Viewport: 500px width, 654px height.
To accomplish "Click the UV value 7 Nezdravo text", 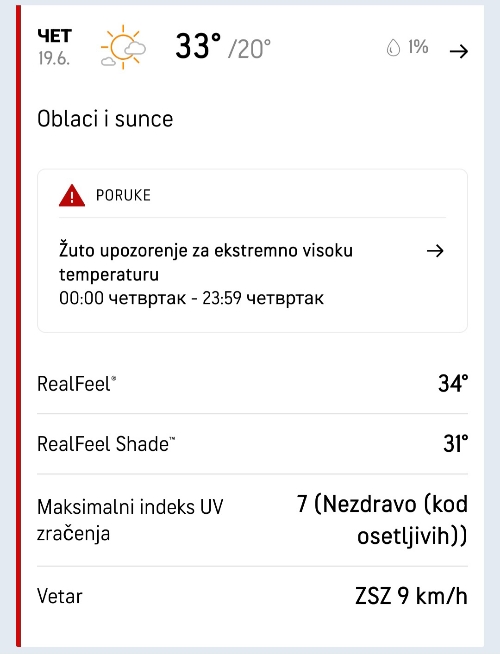I will 382,520.
